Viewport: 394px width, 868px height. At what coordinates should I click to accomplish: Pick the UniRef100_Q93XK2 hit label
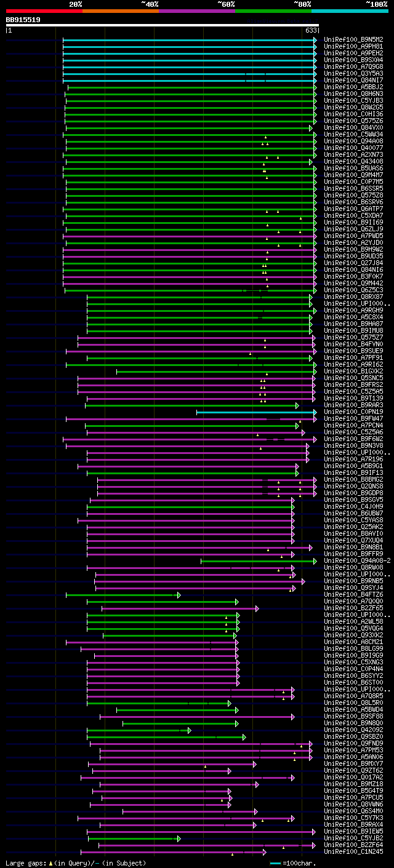pos(355,635)
